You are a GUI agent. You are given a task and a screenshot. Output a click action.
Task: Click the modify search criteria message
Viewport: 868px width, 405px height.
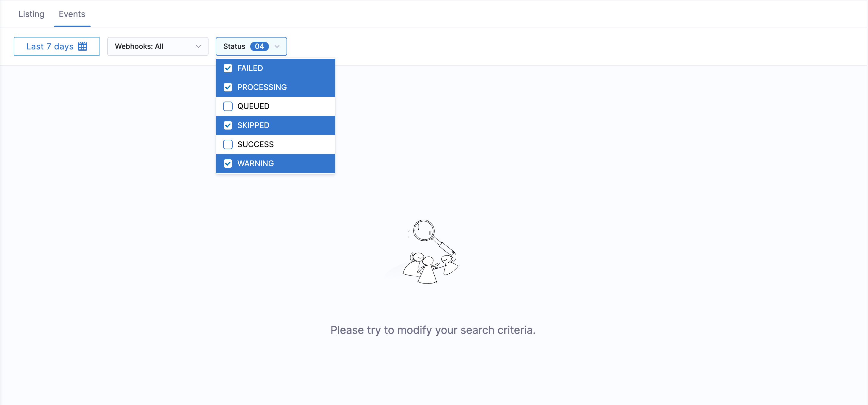[x=433, y=330]
